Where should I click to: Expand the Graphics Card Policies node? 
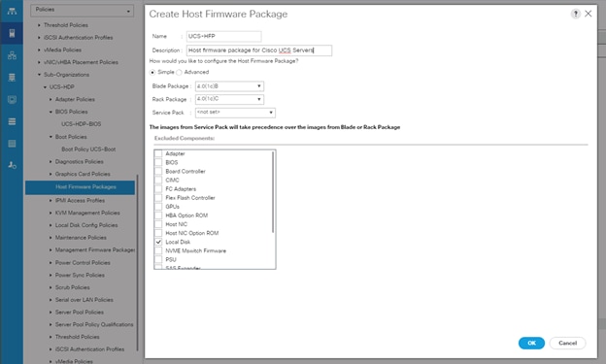click(50, 174)
